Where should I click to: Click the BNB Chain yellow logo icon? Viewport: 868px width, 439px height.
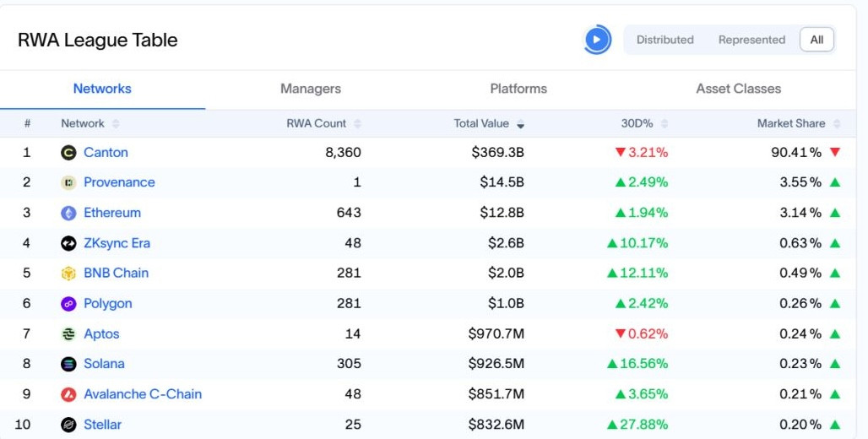(68, 274)
